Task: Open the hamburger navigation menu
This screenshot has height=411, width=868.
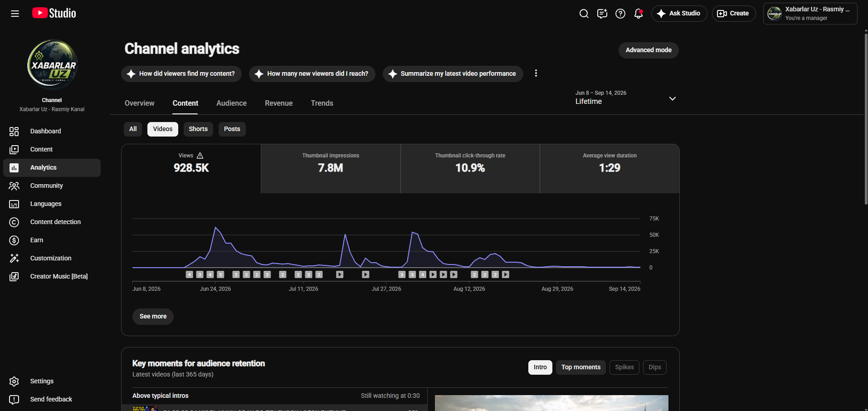Action: (15, 14)
